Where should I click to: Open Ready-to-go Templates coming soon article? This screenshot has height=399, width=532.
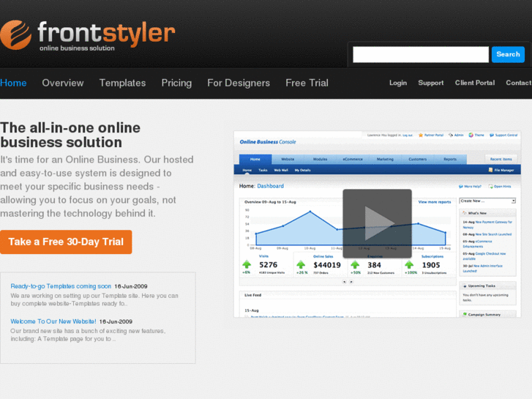click(x=61, y=286)
